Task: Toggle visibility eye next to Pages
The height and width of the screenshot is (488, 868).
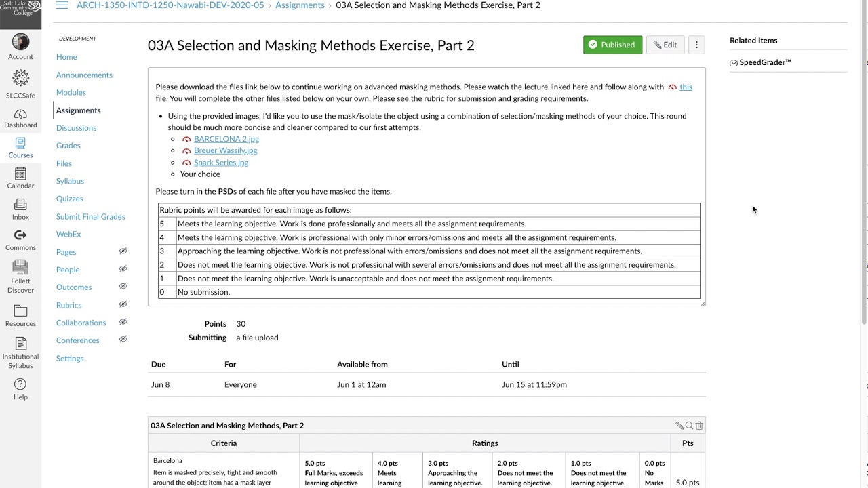Action: (x=123, y=251)
